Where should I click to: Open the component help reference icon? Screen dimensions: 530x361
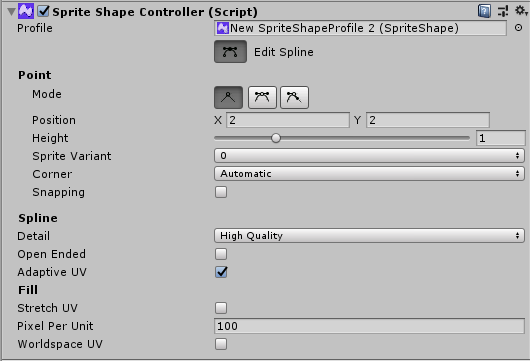[484, 11]
